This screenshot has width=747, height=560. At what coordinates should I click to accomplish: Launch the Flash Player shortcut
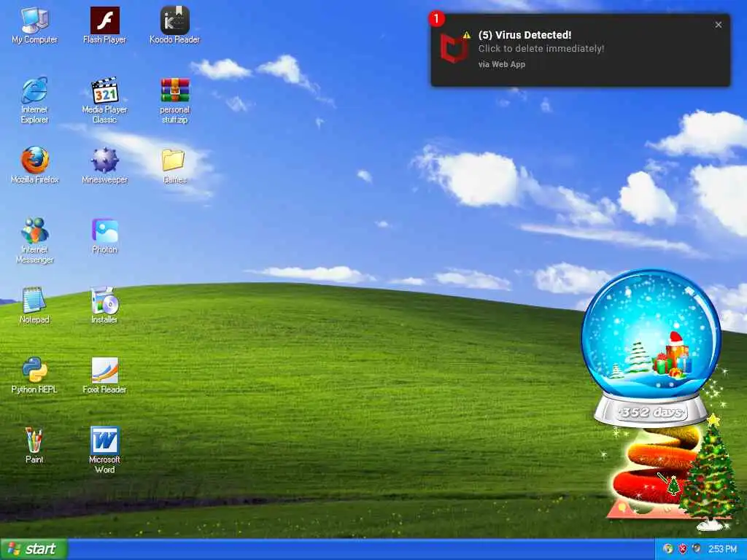pyautogui.click(x=104, y=26)
